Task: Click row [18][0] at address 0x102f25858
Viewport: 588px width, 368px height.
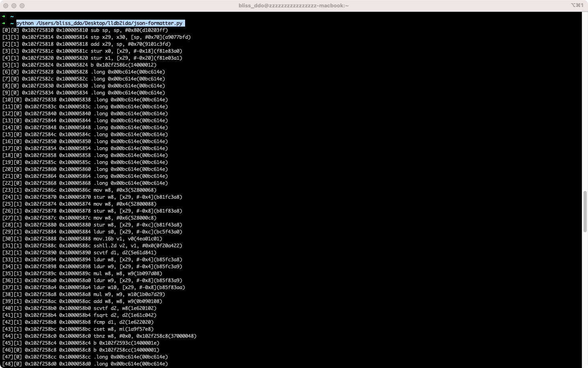Action: (x=85, y=155)
